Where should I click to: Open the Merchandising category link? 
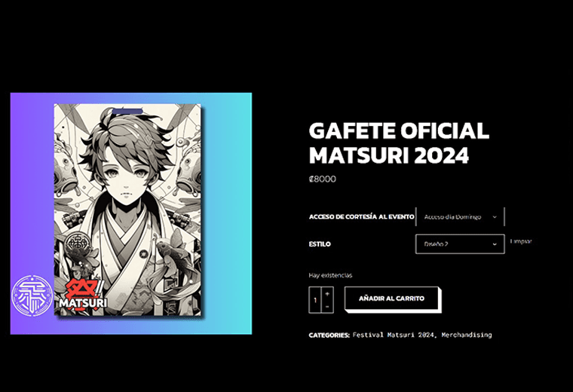[466, 335]
